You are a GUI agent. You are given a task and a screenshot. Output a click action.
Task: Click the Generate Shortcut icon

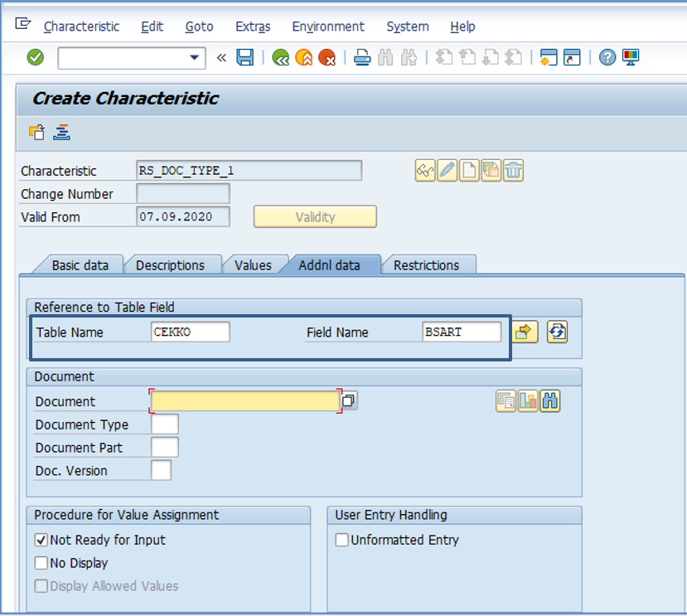(572, 57)
